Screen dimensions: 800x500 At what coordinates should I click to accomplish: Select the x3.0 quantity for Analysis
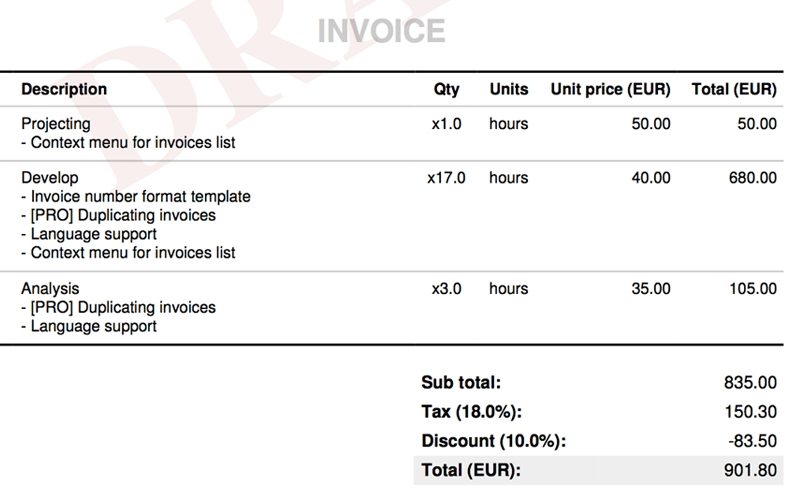point(445,289)
